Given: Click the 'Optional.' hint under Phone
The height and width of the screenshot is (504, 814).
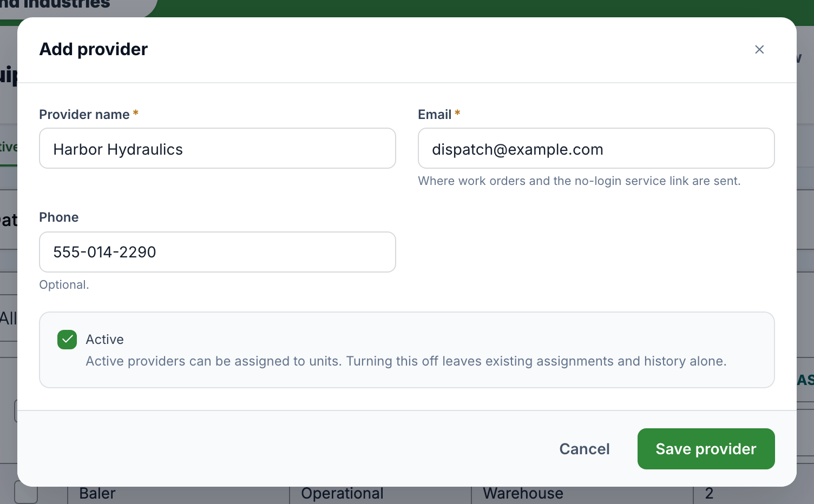Looking at the screenshot, I should pos(64,285).
